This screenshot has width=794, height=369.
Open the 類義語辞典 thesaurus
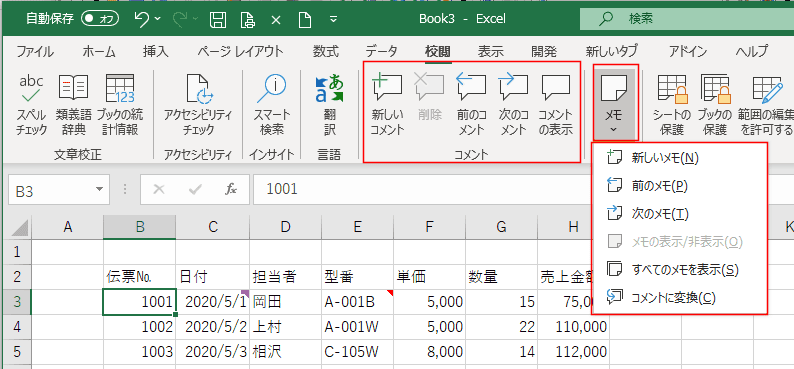click(x=74, y=105)
